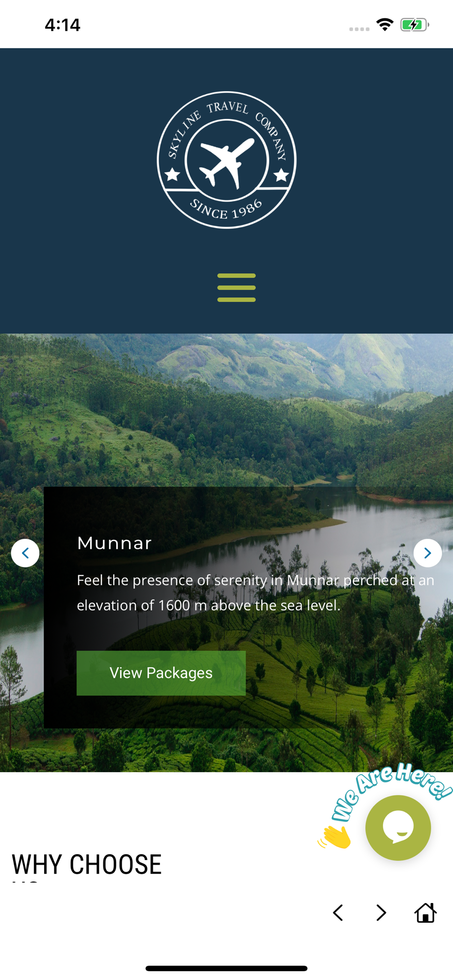Go to previous slide with left chevron

coord(25,553)
